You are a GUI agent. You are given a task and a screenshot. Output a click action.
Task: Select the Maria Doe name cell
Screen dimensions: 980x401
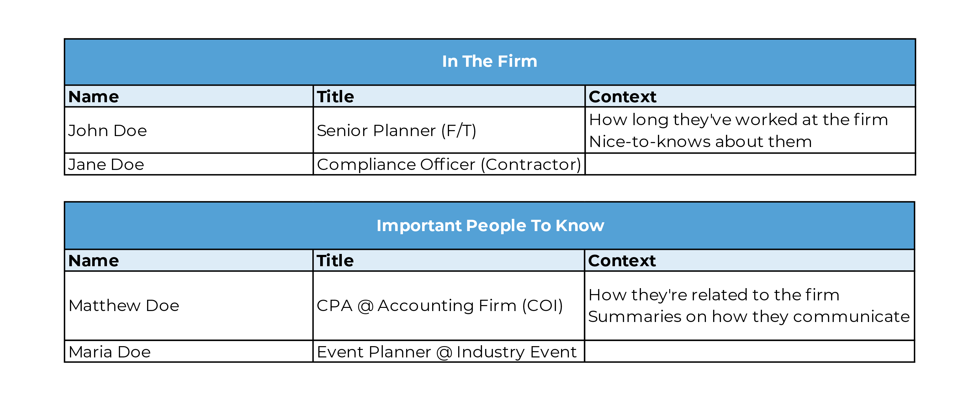[189, 351]
